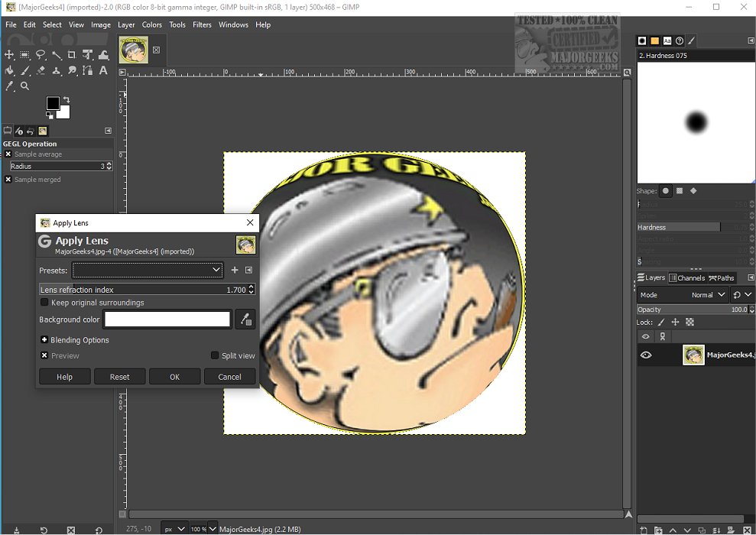Image resolution: width=756 pixels, height=535 pixels.
Task: Select the Move tool
Action: click(9, 55)
